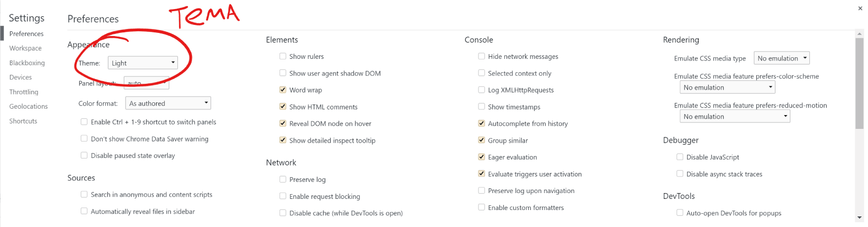This screenshot has width=868, height=227.
Task: Open the Color format dropdown
Action: tap(168, 103)
